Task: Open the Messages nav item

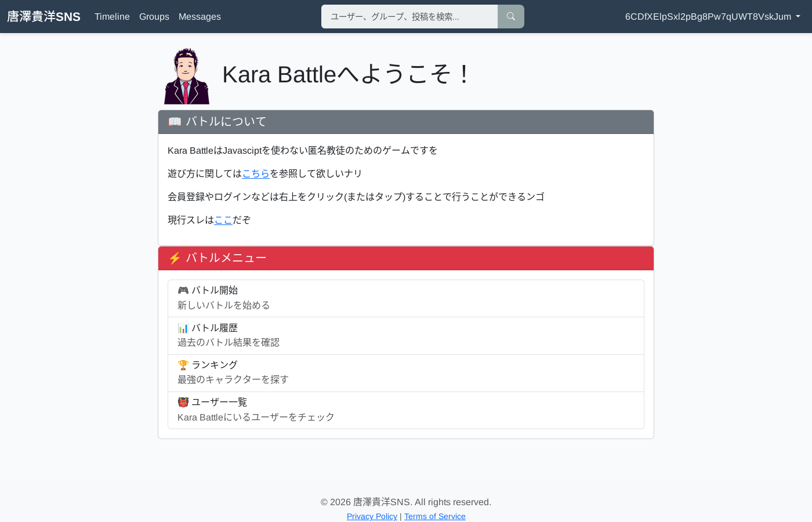Action: [x=200, y=17]
